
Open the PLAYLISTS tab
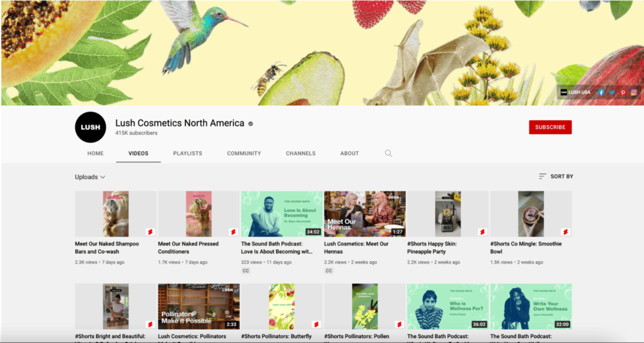pos(187,153)
